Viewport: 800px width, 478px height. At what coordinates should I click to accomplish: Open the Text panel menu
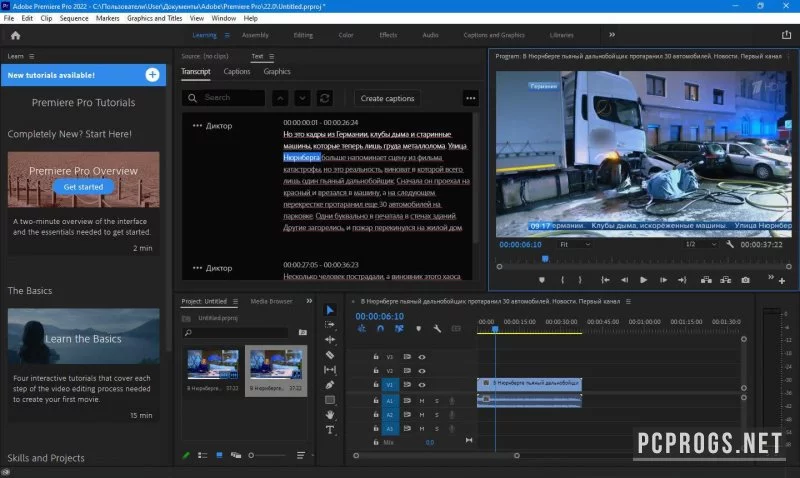[x=271, y=56]
